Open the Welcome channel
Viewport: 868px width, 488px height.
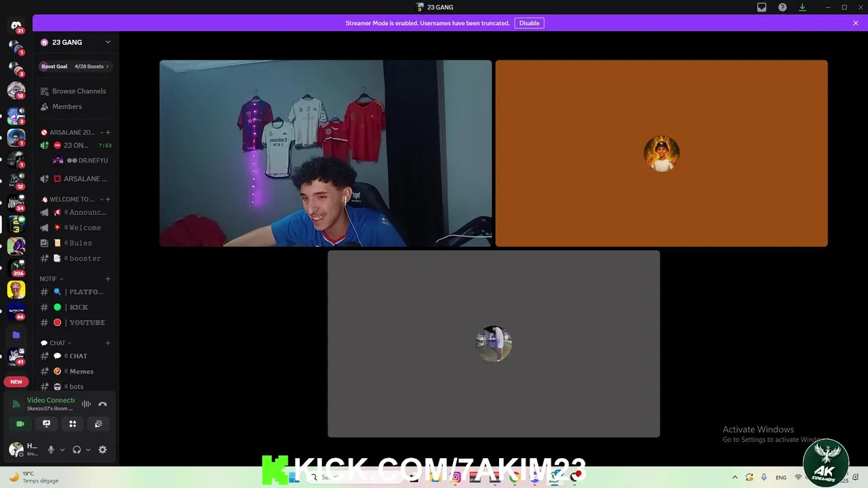(75, 228)
